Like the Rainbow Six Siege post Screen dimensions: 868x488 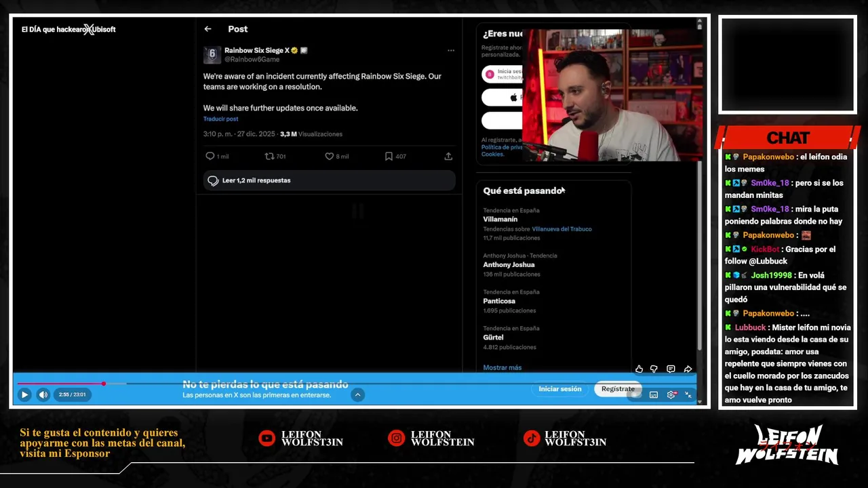(x=329, y=156)
